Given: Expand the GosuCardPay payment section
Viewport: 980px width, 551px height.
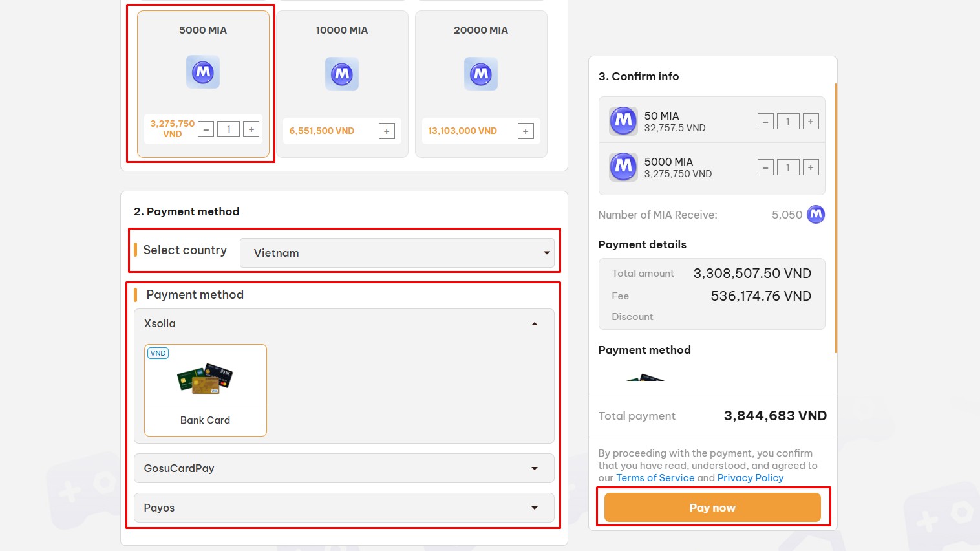Looking at the screenshot, I should pyautogui.click(x=344, y=468).
